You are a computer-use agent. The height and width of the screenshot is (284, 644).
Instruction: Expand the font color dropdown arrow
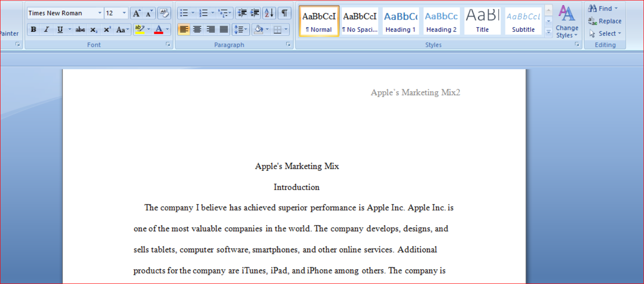pyautogui.click(x=167, y=30)
